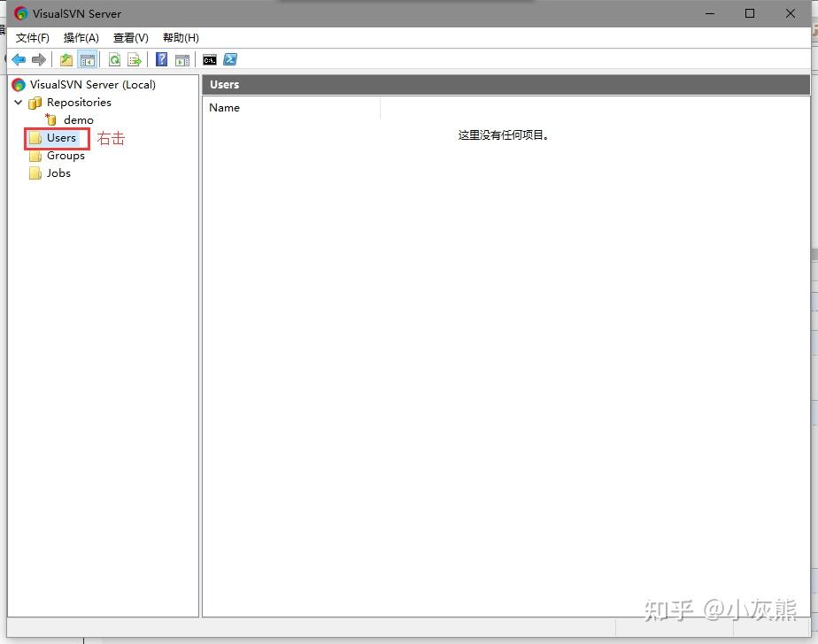This screenshot has height=644, width=818.
Task: Open the 操作(A) menu
Action: (x=81, y=37)
